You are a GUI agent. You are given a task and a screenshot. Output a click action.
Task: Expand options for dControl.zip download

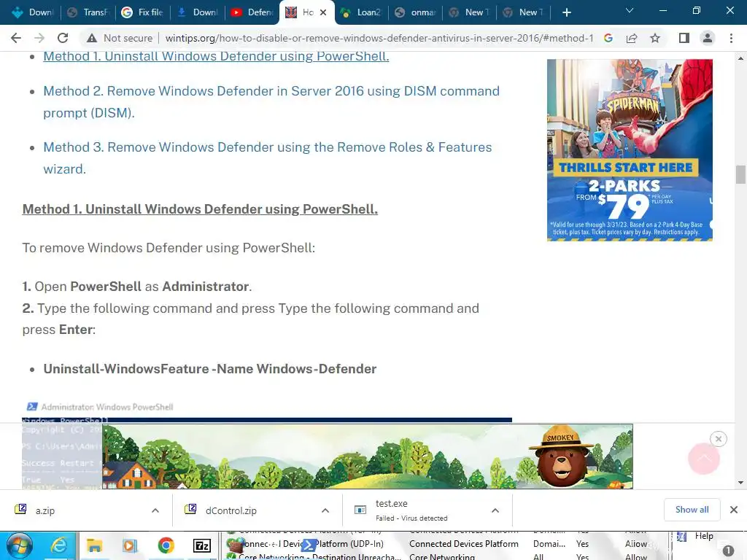click(325, 510)
